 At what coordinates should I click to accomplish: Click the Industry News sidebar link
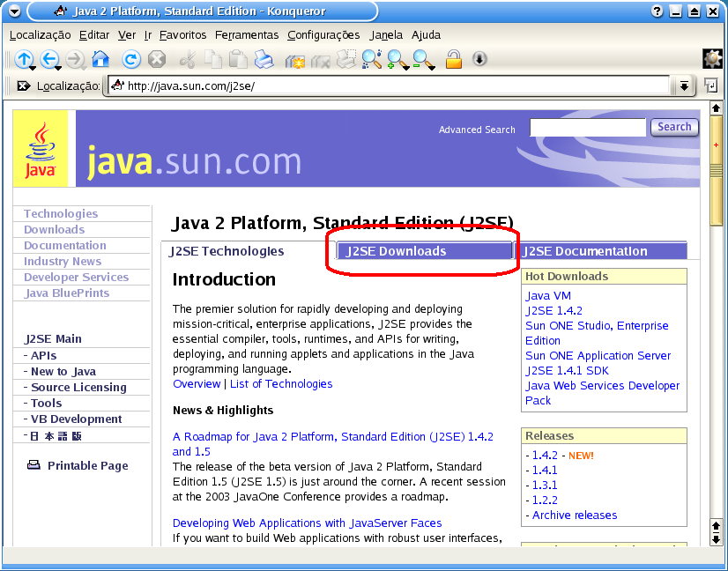tap(63, 262)
